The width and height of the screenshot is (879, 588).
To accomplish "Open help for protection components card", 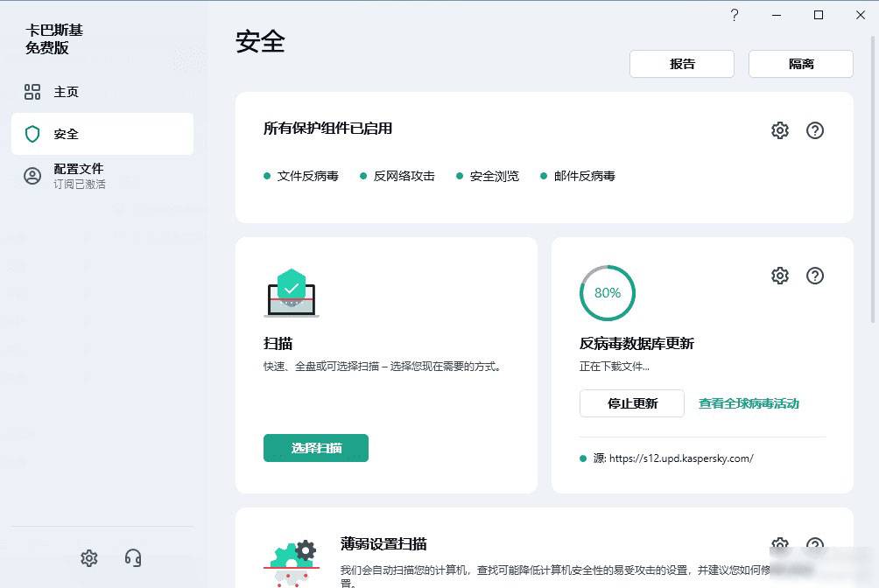I will (814, 130).
